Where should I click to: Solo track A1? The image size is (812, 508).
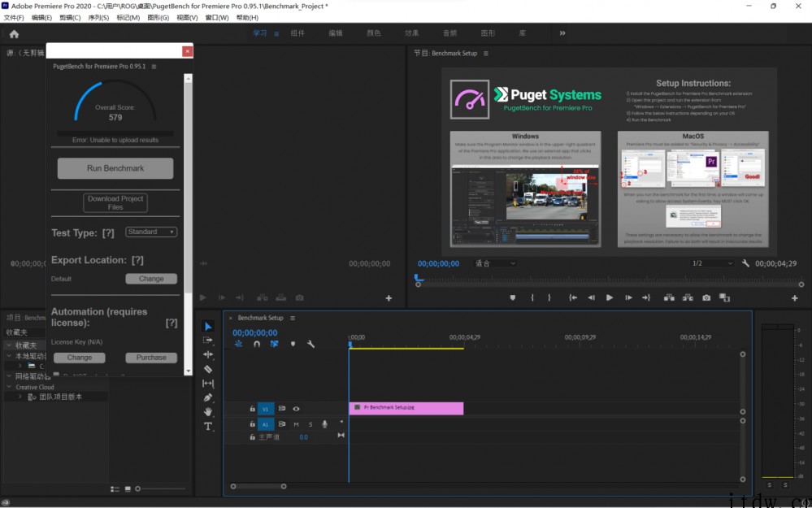coord(310,424)
